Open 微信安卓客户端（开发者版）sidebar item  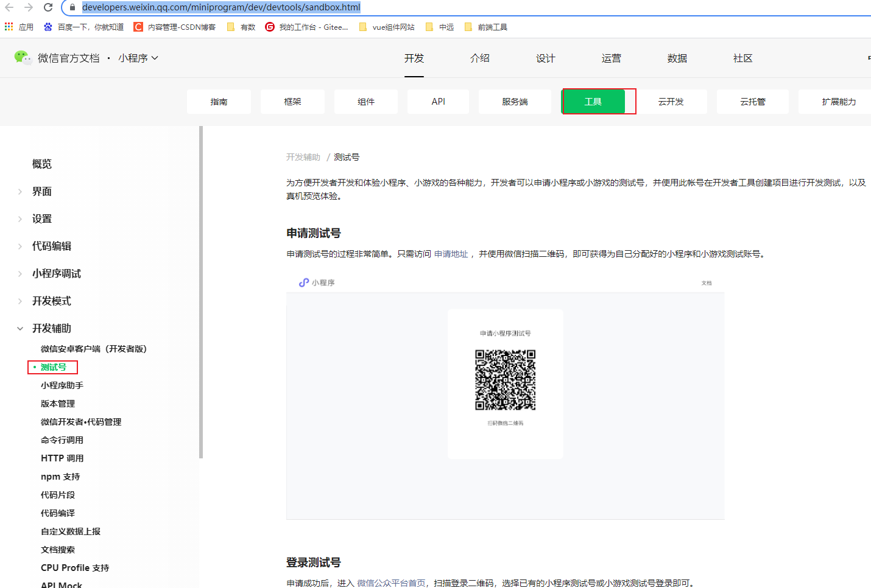(94, 349)
